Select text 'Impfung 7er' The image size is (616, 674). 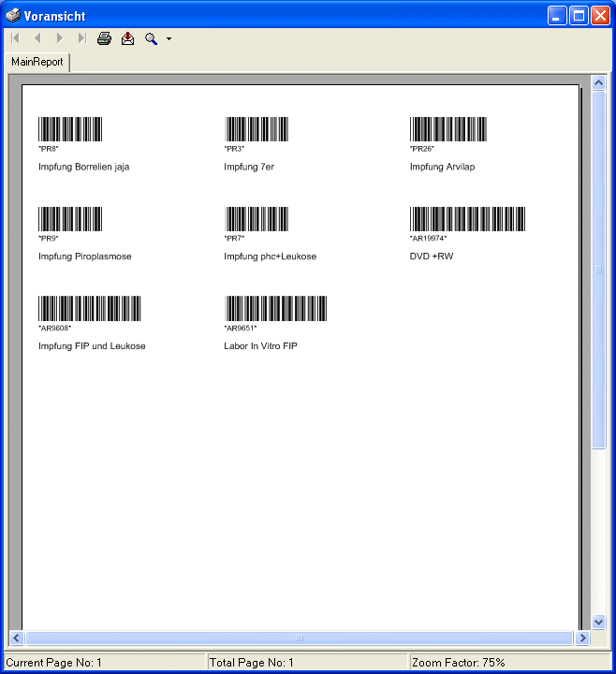click(x=249, y=167)
